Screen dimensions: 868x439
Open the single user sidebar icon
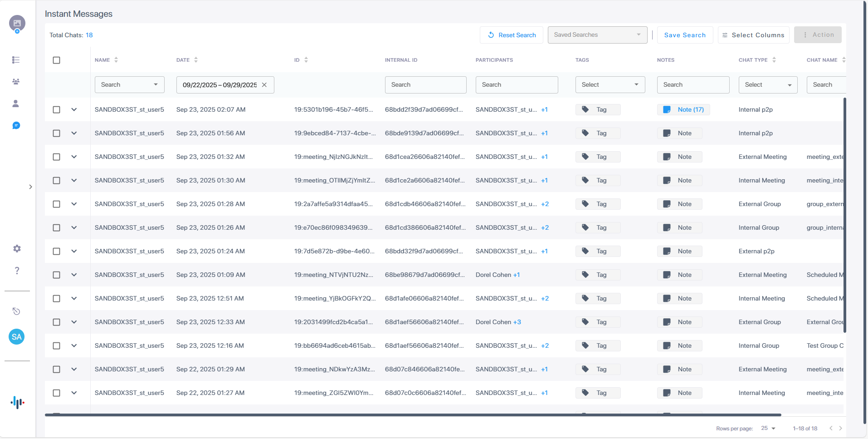16,104
